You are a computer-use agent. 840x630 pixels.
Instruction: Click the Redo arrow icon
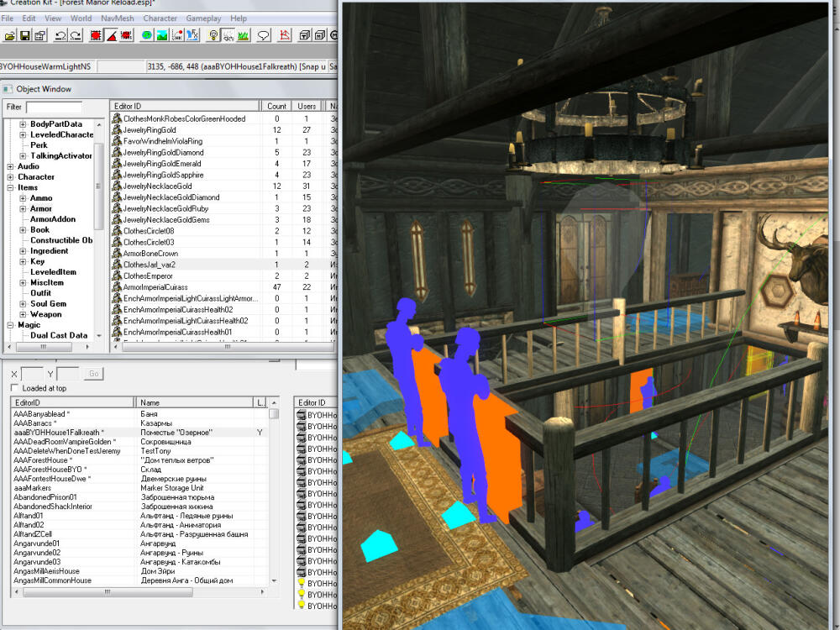coord(76,35)
